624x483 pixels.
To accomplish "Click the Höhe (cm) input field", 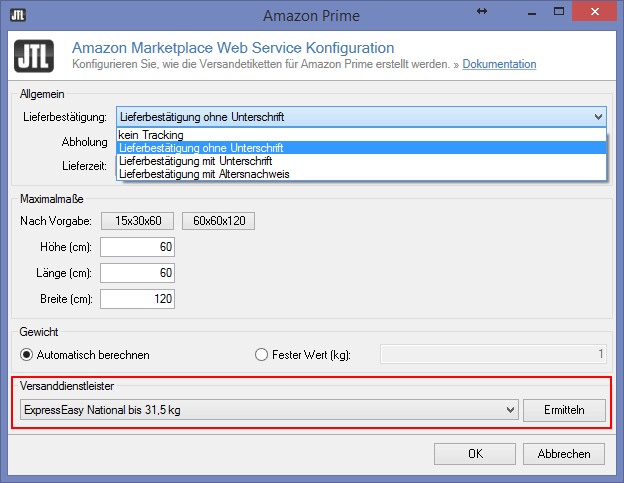I will point(138,247).
